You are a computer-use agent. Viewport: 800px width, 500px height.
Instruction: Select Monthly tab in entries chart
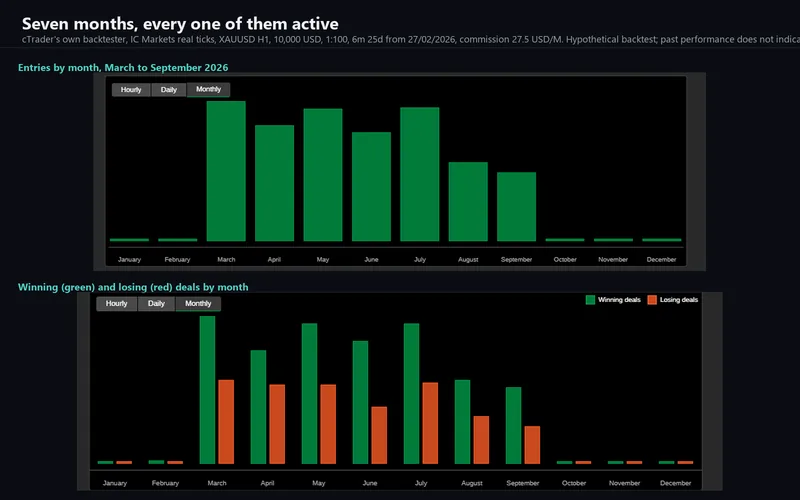pyautogui.click(x=209, y=89)
